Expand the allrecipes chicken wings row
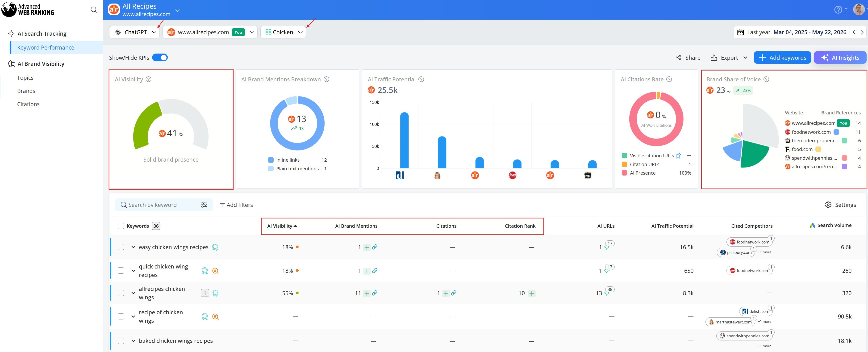868x352 pixels. pos(134,293)
